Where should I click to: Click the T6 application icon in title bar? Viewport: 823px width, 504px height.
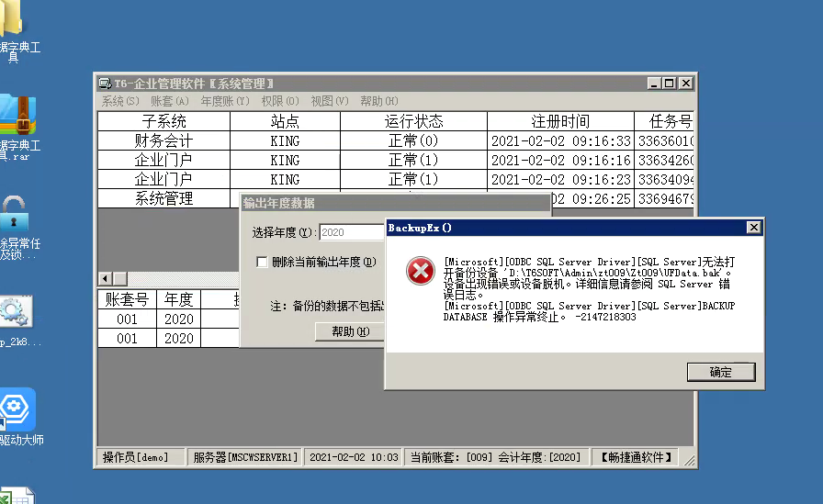click(x=105, y=84)
